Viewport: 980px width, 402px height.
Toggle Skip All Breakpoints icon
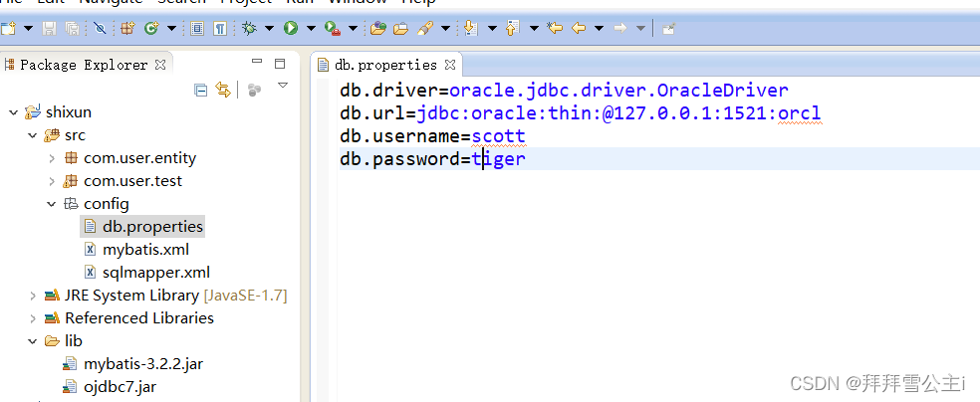pos(101,29)
